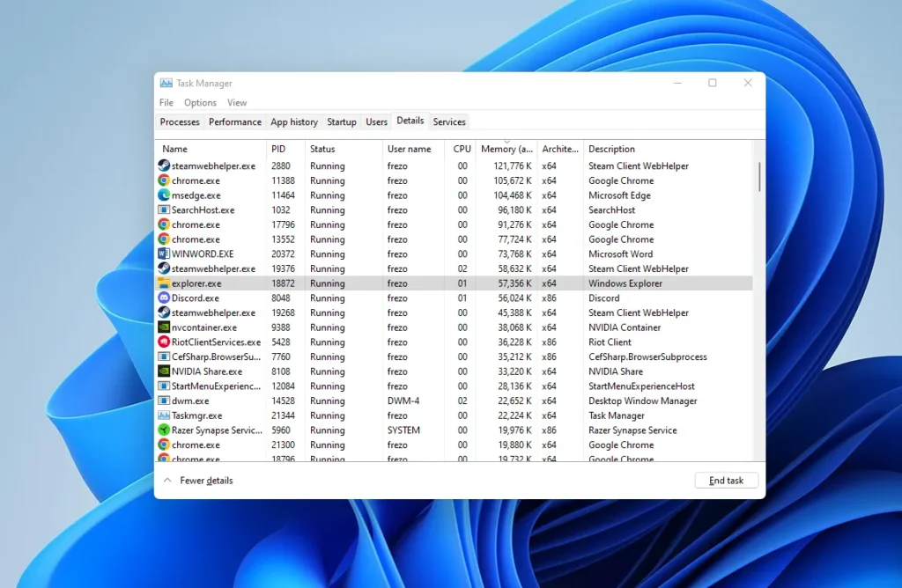Click the Chrome icon for PID 21300
Image resolution: width=902 pixels, height=588 pixels.
[x=164, y=445]
